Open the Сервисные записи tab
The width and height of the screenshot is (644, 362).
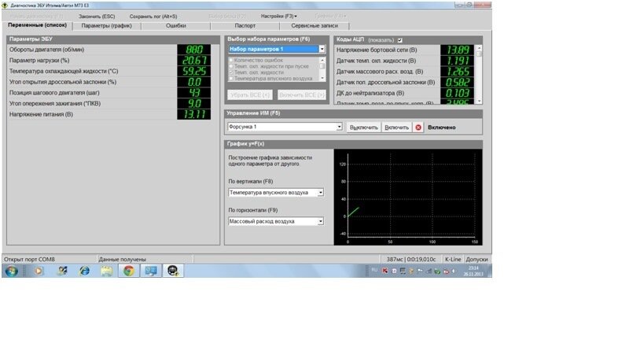tap(315, 25)
